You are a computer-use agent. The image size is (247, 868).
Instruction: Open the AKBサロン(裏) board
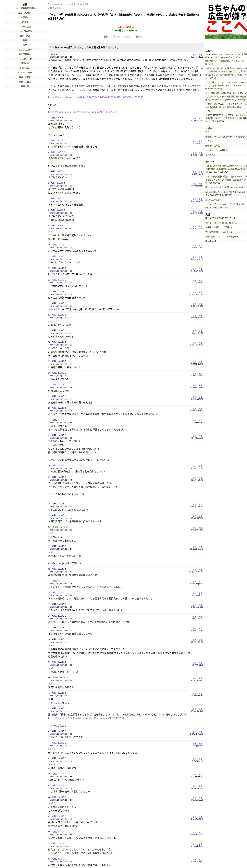(x=25, y=72)
